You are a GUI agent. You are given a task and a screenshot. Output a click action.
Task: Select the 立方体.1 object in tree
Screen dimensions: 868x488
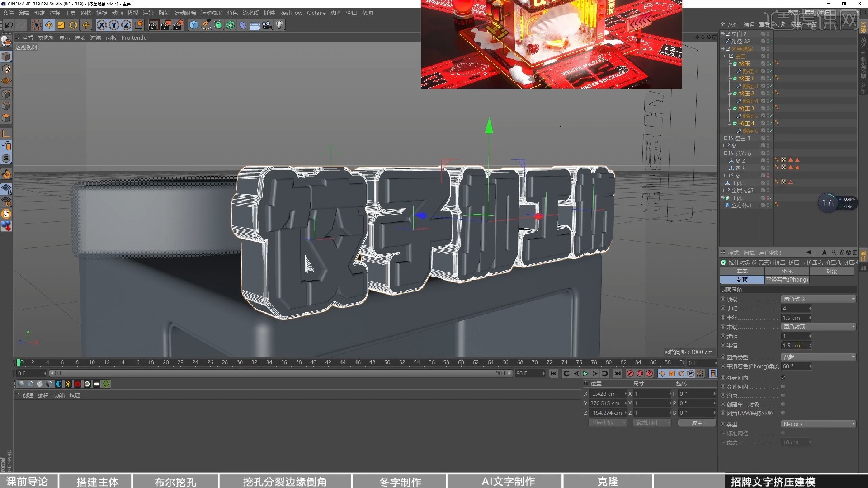click(741, 205)
